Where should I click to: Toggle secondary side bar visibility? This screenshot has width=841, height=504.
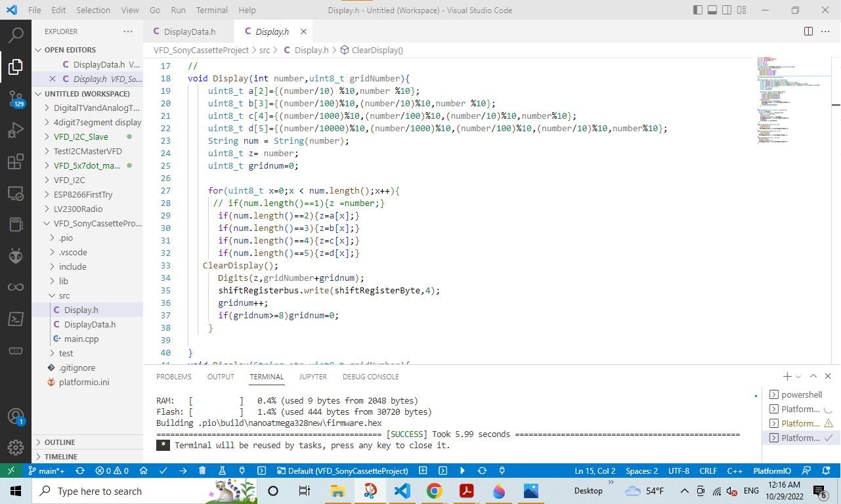click(727, 10)
